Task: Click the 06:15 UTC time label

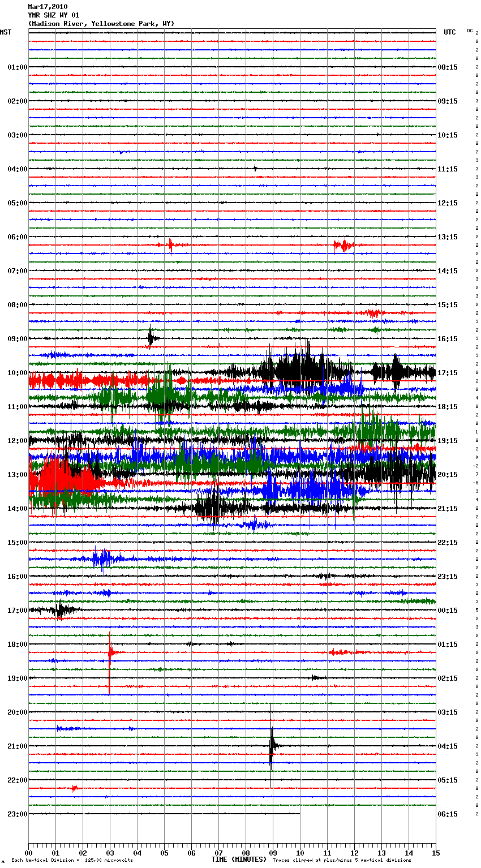Action: pyautogui.click(x=448, y=814)
